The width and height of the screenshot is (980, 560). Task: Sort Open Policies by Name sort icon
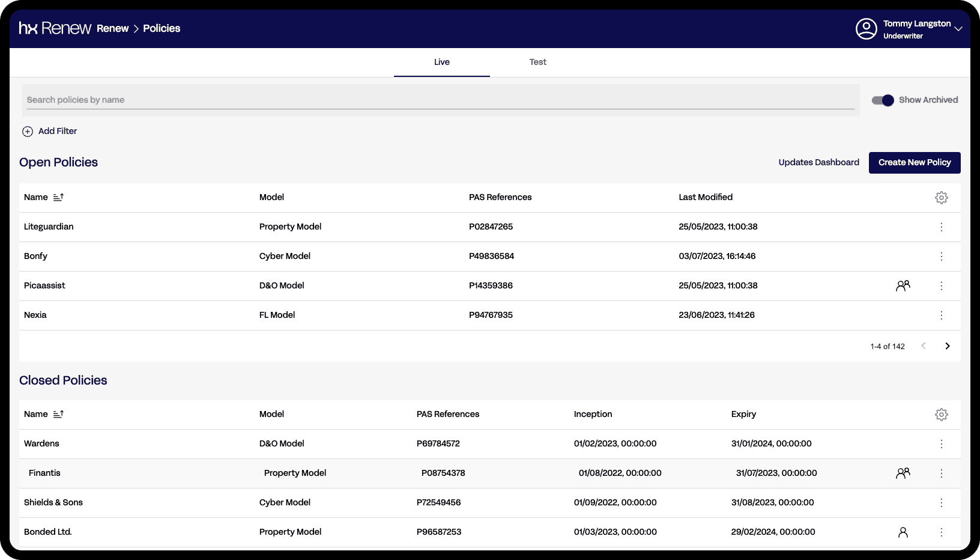coord(58,197)
